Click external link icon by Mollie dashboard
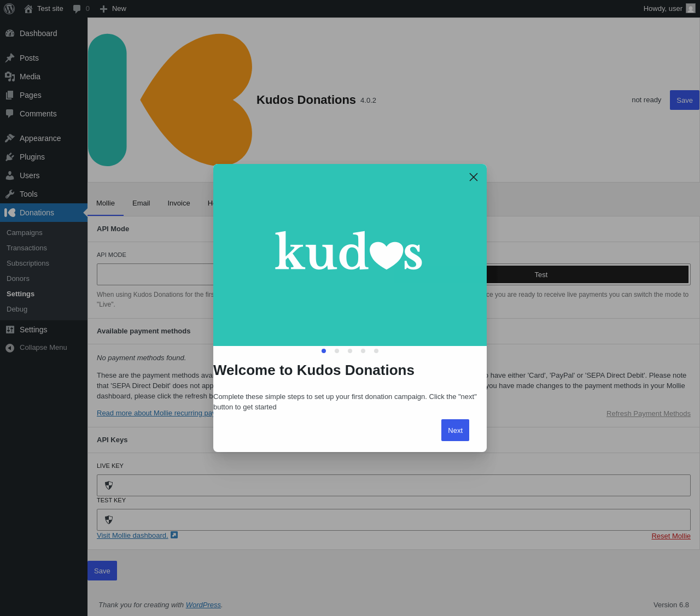This screenshot has height=616, width=700. (174, 535)
